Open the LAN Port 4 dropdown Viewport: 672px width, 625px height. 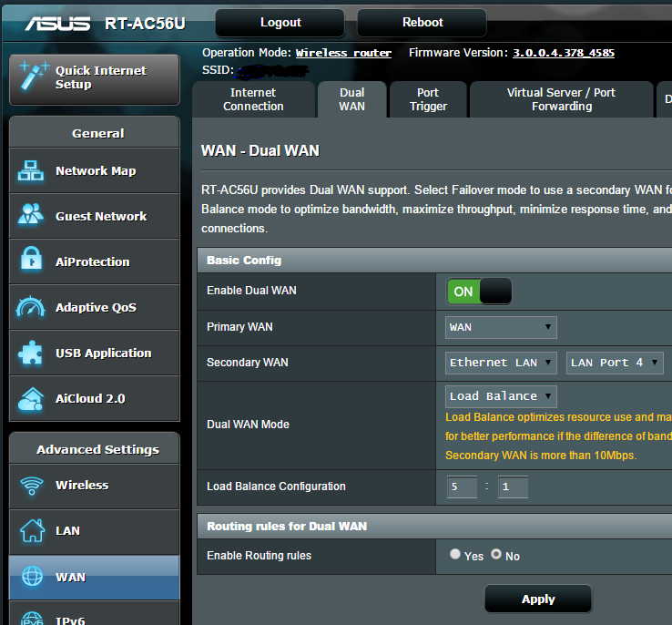point(615,364)
